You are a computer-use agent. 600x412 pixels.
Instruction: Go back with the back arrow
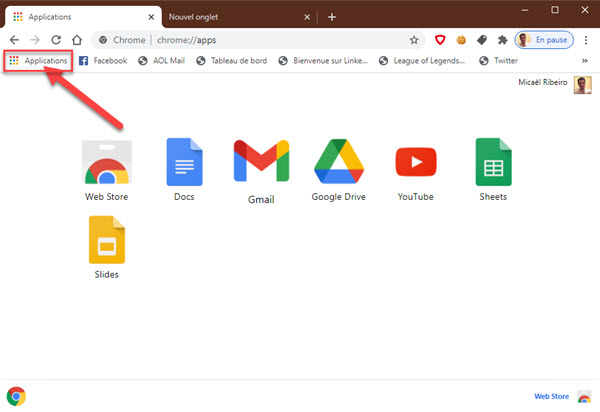pos(14,40)
